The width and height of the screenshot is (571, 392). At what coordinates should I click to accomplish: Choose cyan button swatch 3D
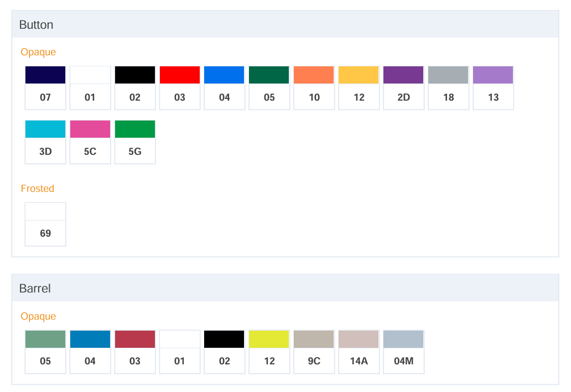(45, 142)
